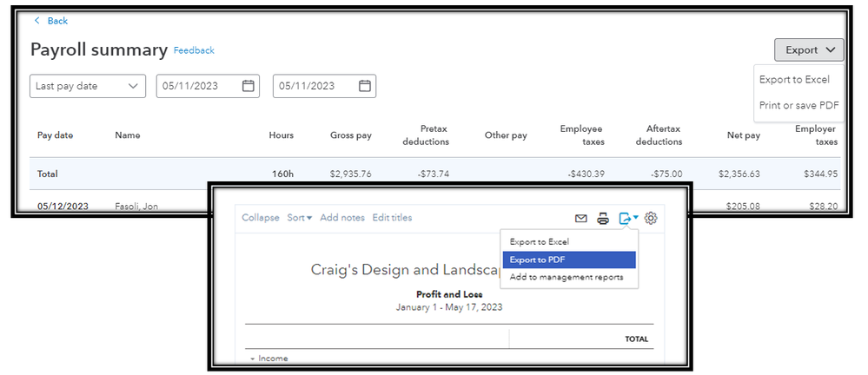Click the TOTAL column header in report

637,339
